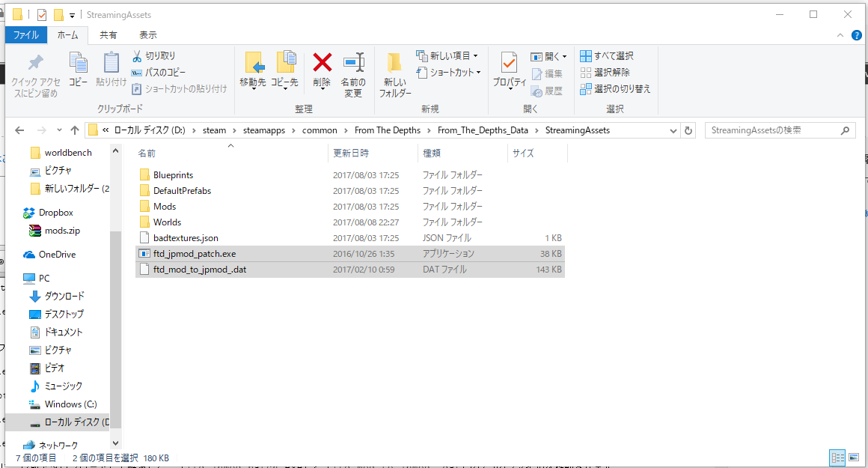Image resolution: width=868 pixels, height=468 pixels.
Task: Switch to View (表示) tab
Action: pos(148,35)
